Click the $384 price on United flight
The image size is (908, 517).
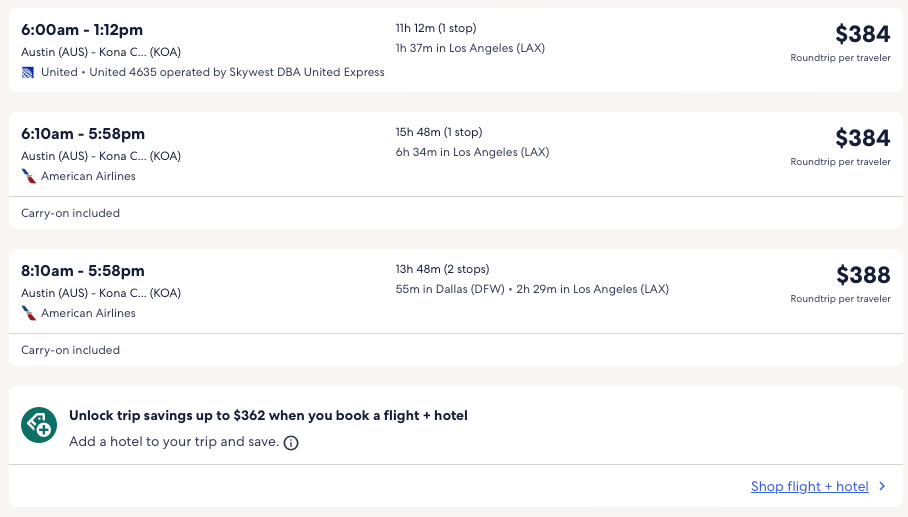[862, 34]
